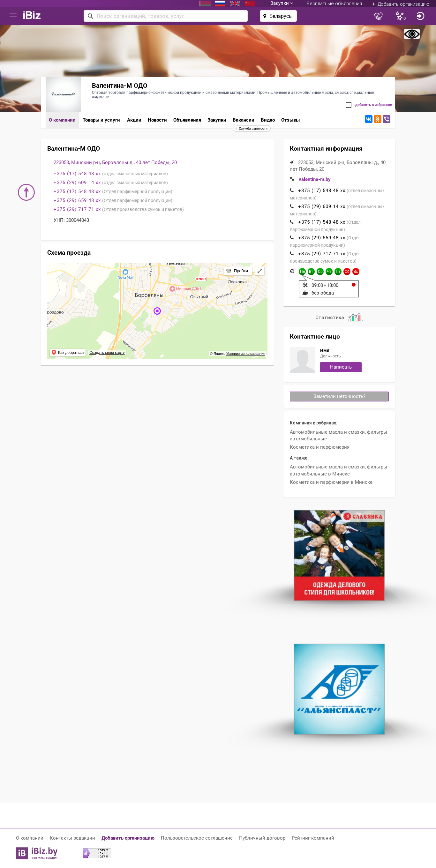Open the Беларусь region selector
Image resolution: width=436 pixels, height=868 pixels.
tap(278, 16)
